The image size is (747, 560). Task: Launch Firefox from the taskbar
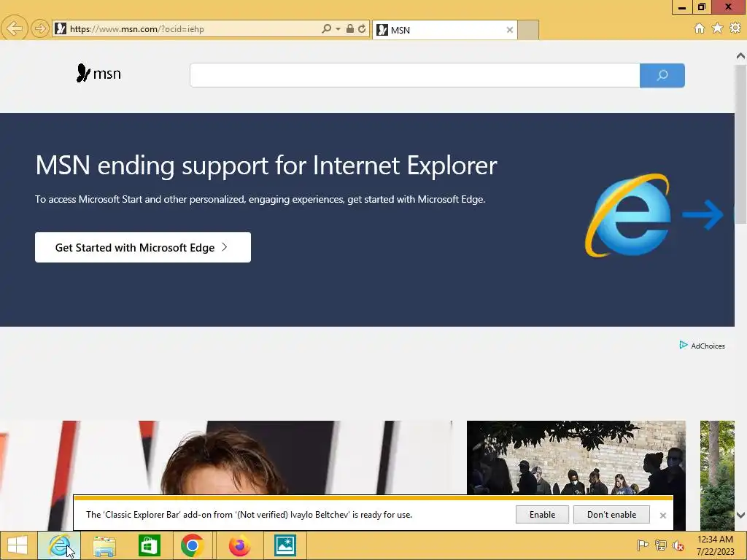pos(239,545)
